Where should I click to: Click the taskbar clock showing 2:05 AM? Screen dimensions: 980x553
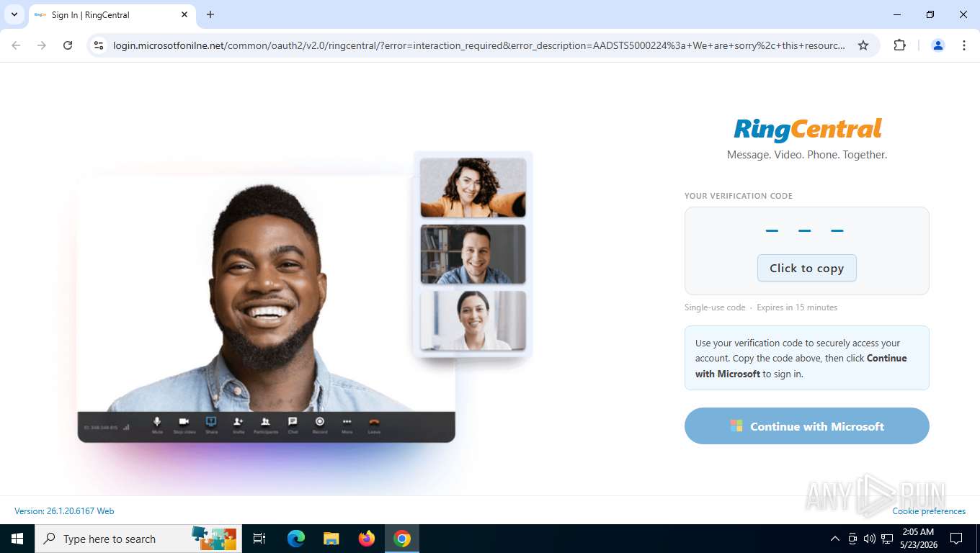[918, 539]
